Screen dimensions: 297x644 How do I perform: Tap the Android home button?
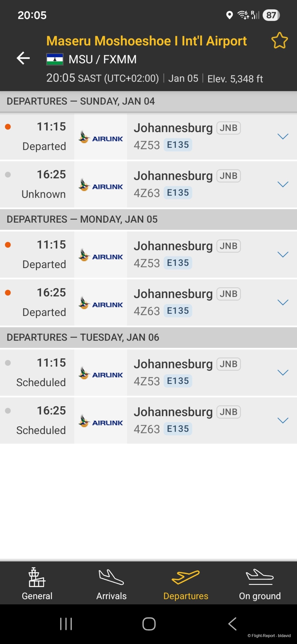pos(149,624)
